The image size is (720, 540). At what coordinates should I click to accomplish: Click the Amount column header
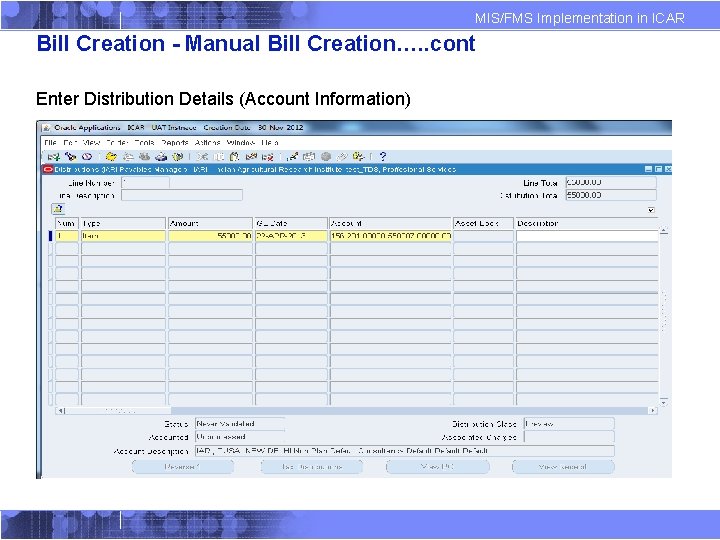[x=210, y=223]
